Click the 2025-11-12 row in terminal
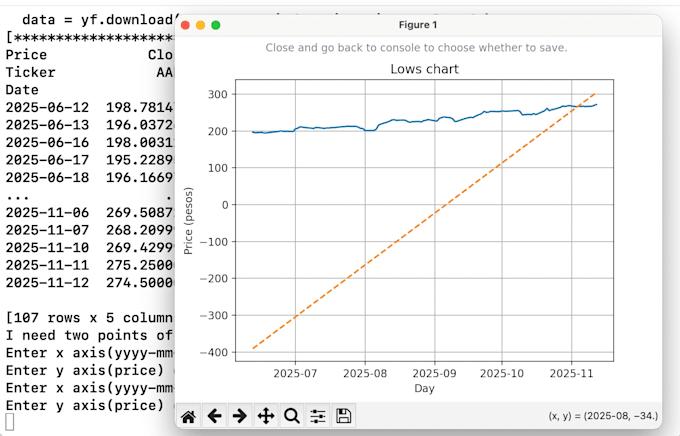The height and width of the screenshot is (436, 680). click(x=90, y=282)
